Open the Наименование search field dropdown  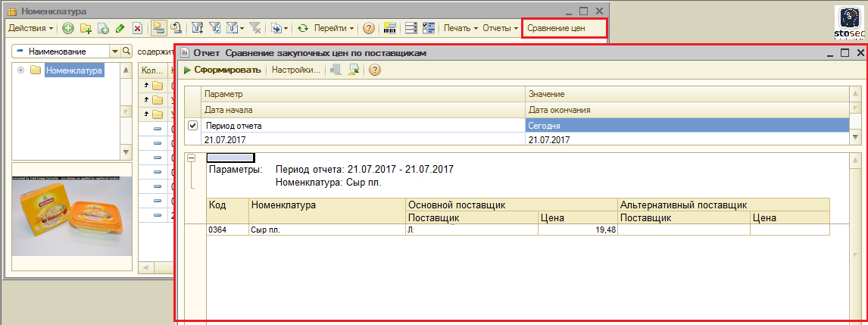(x=115, y=52)
